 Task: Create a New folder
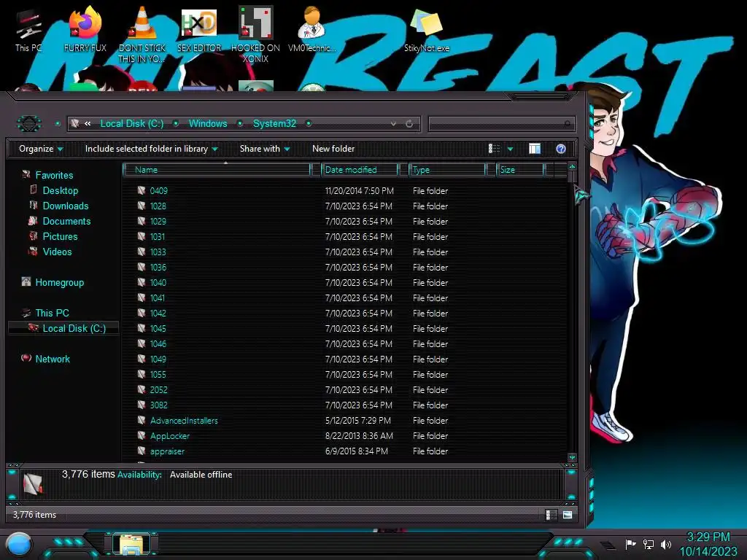point(333,149)
